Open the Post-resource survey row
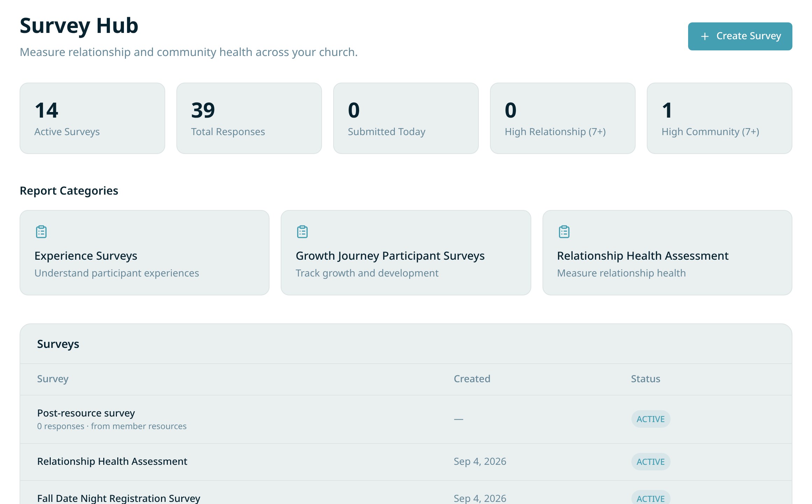The image size is (812, 504). (x=406, y=419)
